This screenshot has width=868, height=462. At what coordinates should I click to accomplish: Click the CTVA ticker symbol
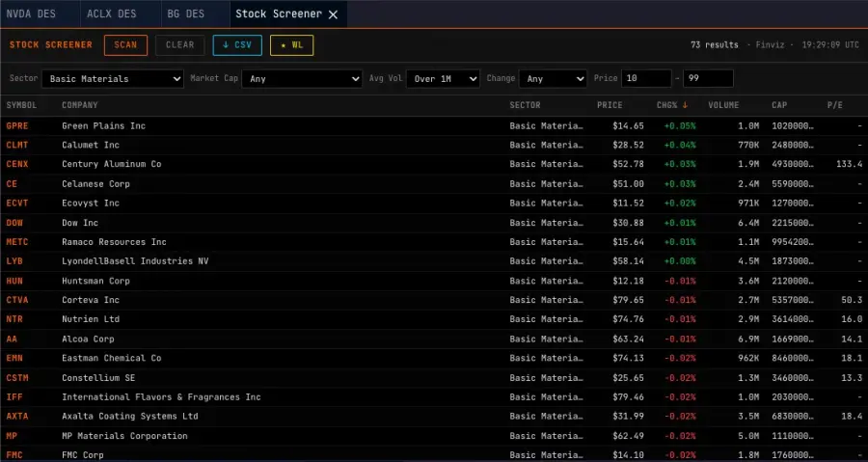pos(17,300)
